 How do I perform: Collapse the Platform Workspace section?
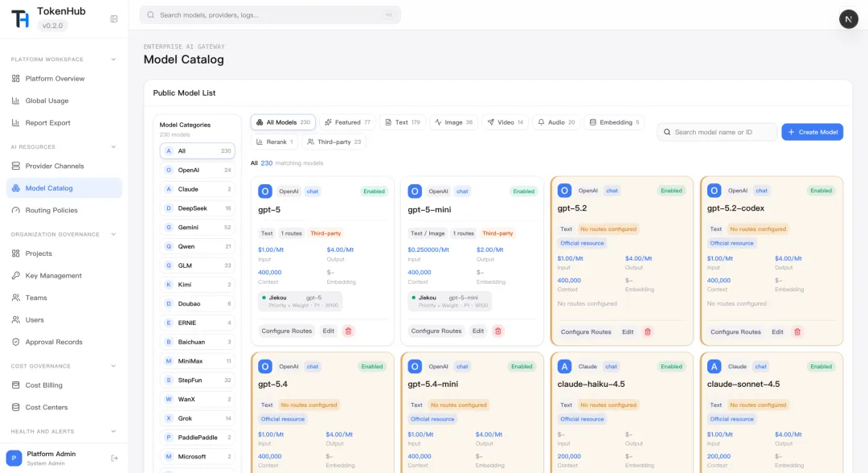tap(113, 60)
